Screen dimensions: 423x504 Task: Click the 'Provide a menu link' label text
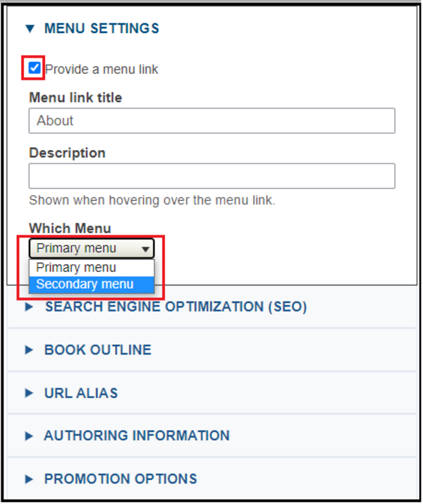[x=102, y=69]
